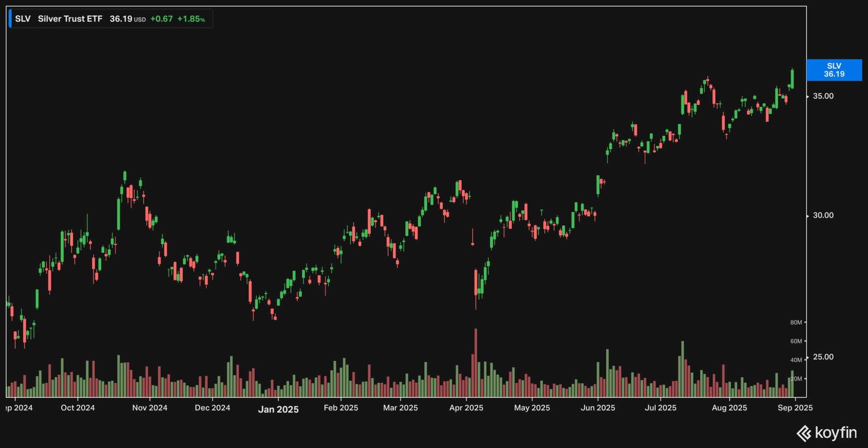The width and height of the screenshot is (868, 448).
Task: Click the Nov 2024 date label
Action: coord(150,408)
